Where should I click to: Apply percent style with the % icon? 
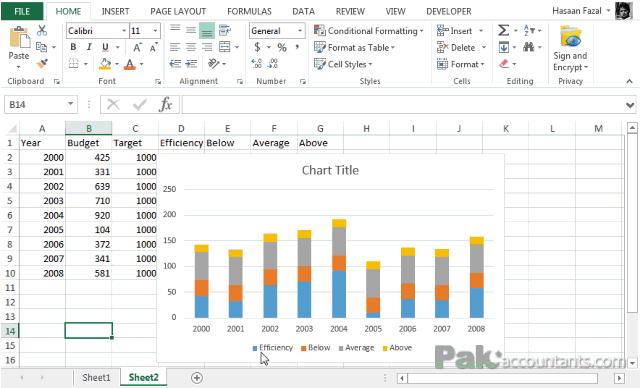point(282,47)
